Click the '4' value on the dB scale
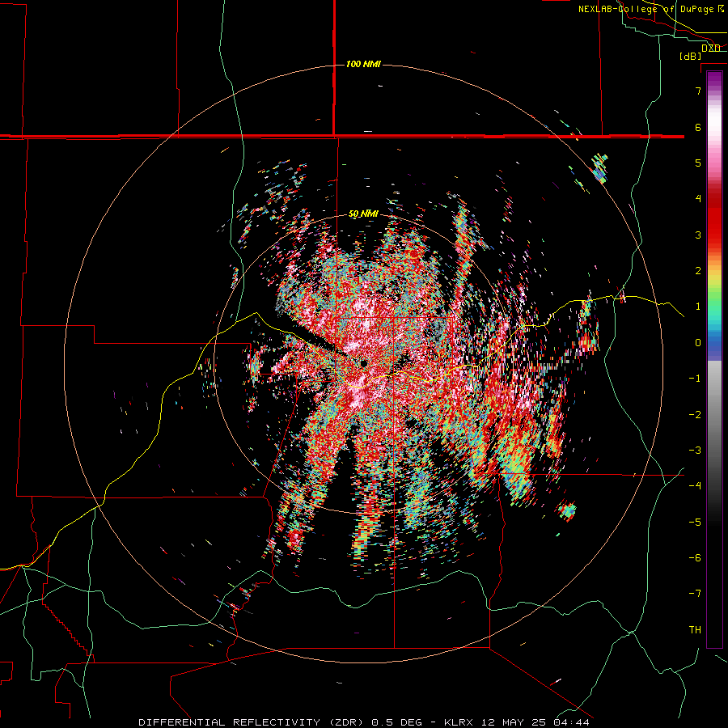728x728 pixels. [698, 199]
